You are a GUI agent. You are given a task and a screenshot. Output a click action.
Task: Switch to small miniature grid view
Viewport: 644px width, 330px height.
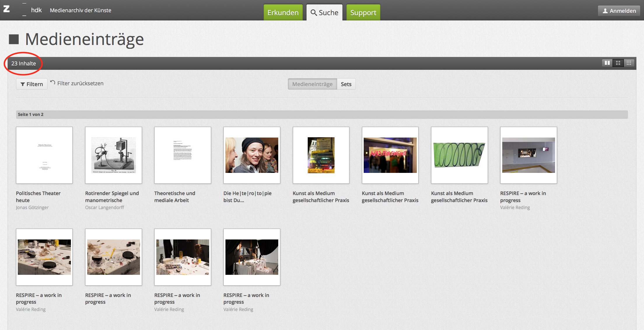[x=629, y=63]
